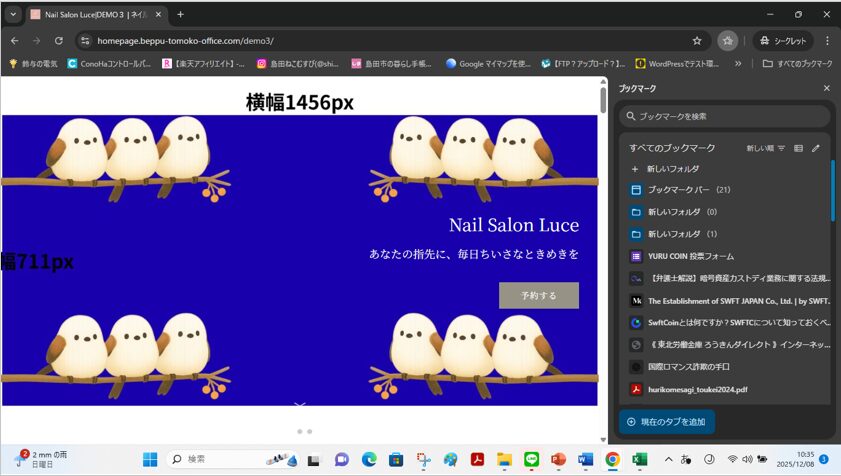Viewport: 841px width, 476px height.
Task: Click the 予約する button on the page
Action: [538, 295]
